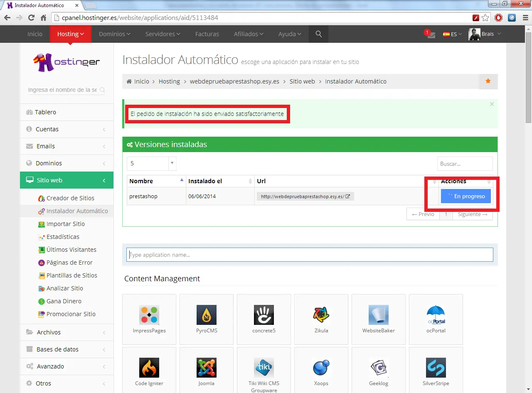Dismiss the green success message
Viewport: 532px width, 393px height.
click(x=492, y=104)
